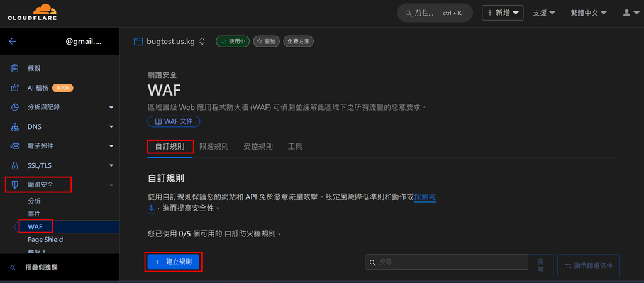Click the DNS network tree icon
The height and width of the screenshot is (283, 644).
[x=15, y=126]
